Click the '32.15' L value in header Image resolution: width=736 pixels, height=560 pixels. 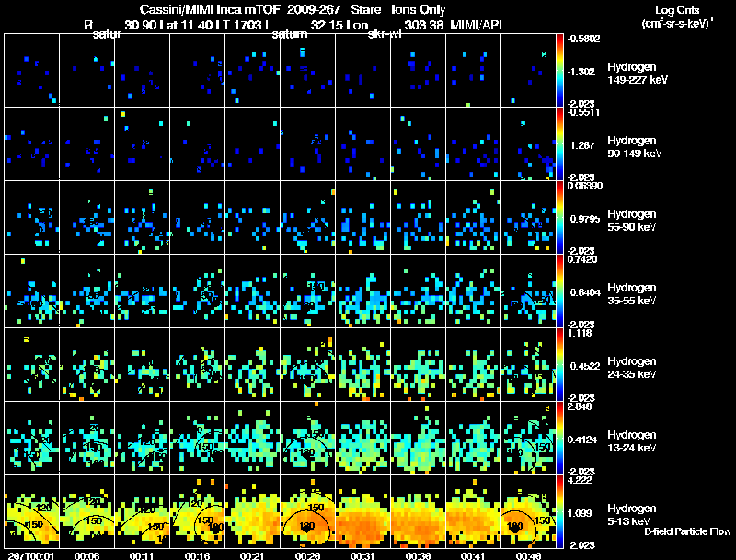point(327,25)
